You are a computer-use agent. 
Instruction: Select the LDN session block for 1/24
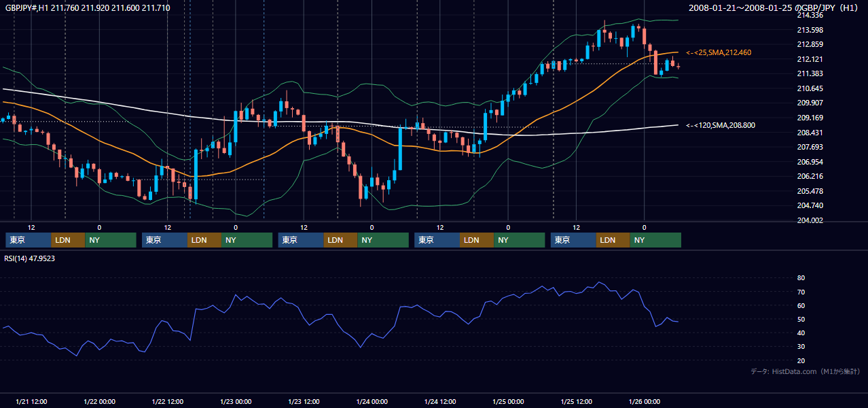477,240
